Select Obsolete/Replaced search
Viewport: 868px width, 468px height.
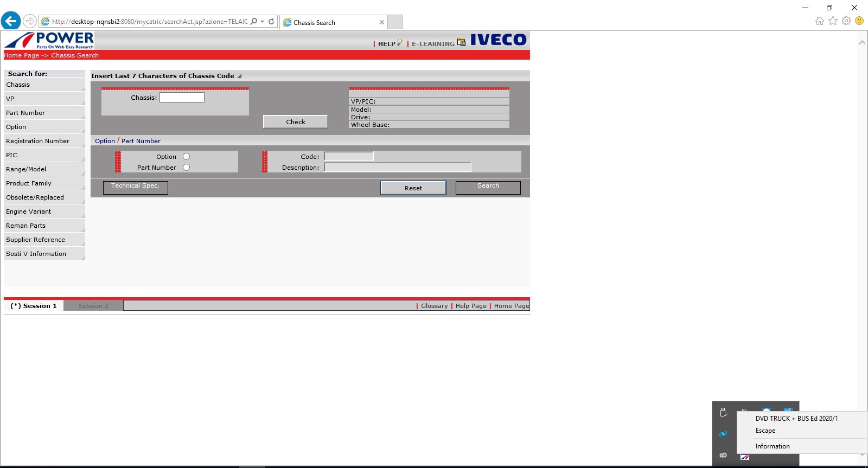click(44, 197)
